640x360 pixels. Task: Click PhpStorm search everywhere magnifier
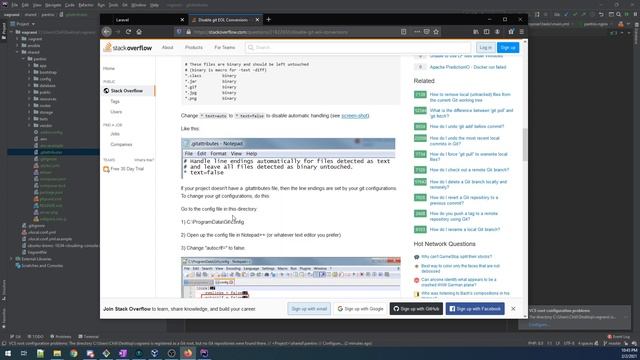pyautogui.click(x=618, y=14)
